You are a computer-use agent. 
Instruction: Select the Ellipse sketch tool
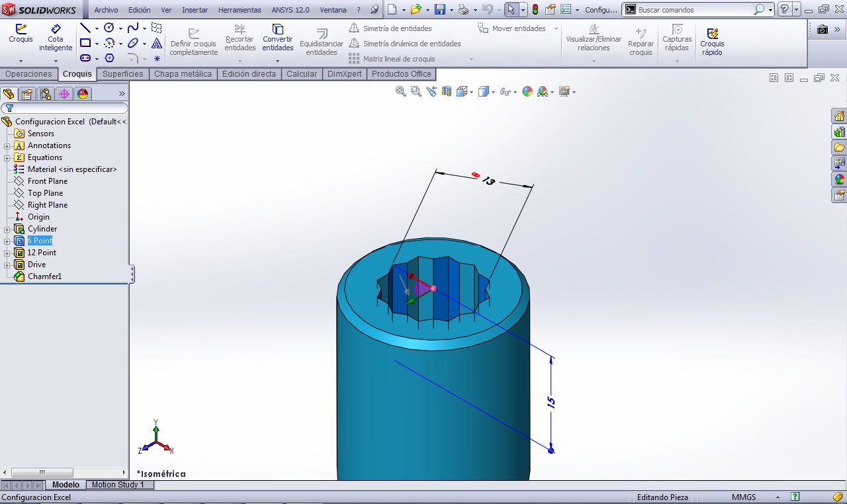pos(133,43)
